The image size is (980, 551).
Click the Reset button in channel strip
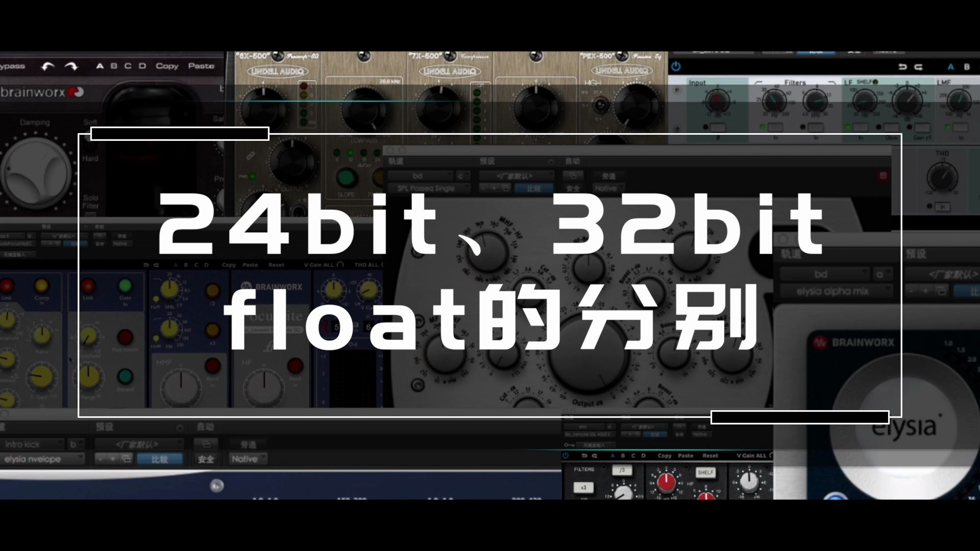(276, 264)
